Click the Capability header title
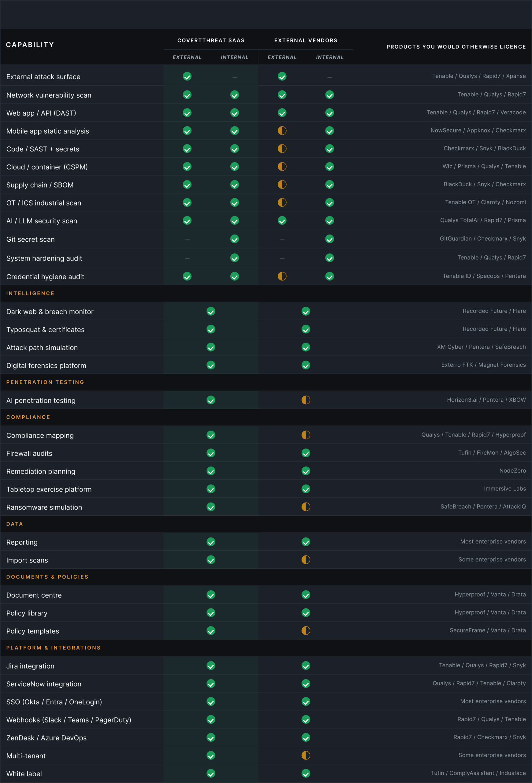 tap(30, 44)
